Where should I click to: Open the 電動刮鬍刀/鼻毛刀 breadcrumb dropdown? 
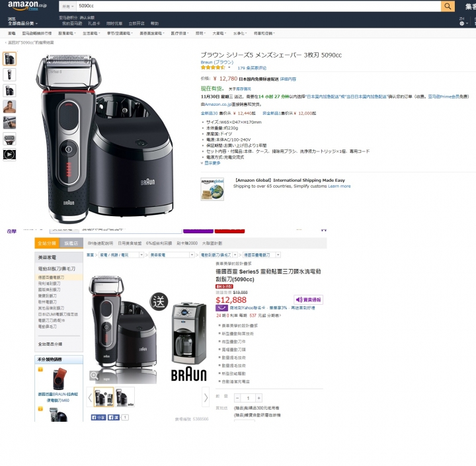[219, 255]
